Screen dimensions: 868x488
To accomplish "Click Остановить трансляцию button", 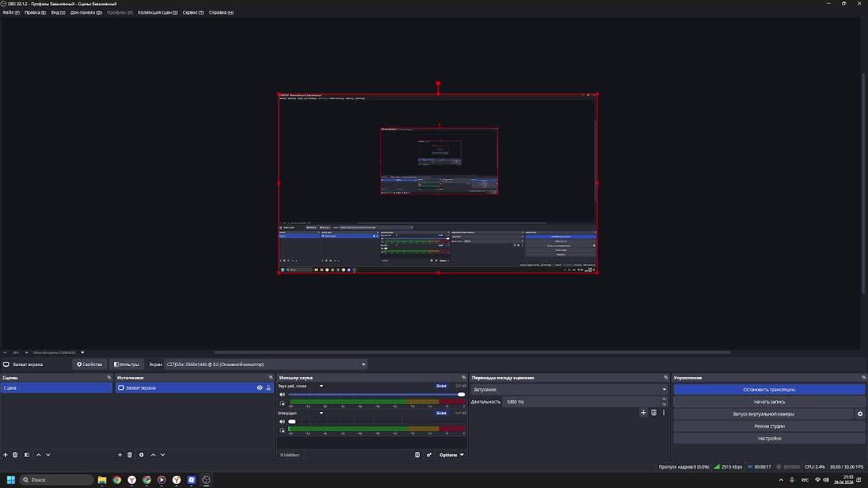I will pos(770,390).
